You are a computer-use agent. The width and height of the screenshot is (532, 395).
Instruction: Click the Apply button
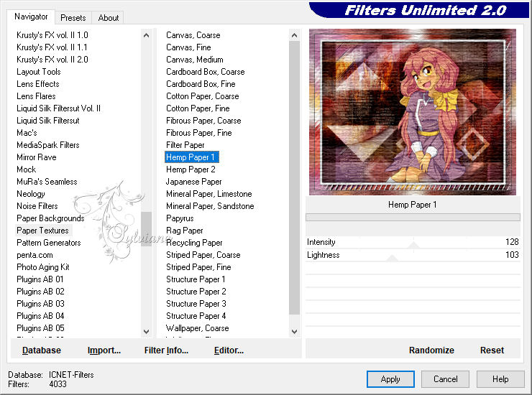click(x=390, y=379)
